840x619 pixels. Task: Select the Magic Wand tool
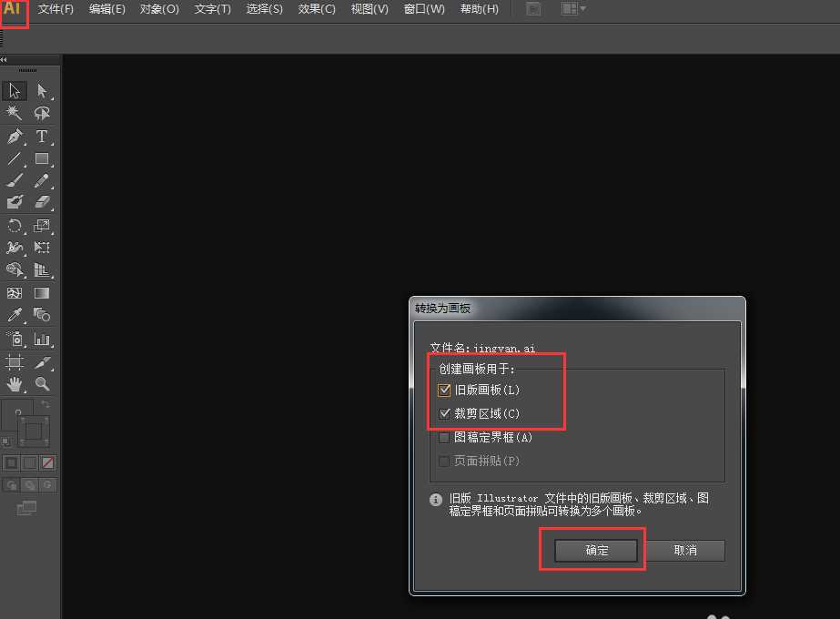click(14, 113)
